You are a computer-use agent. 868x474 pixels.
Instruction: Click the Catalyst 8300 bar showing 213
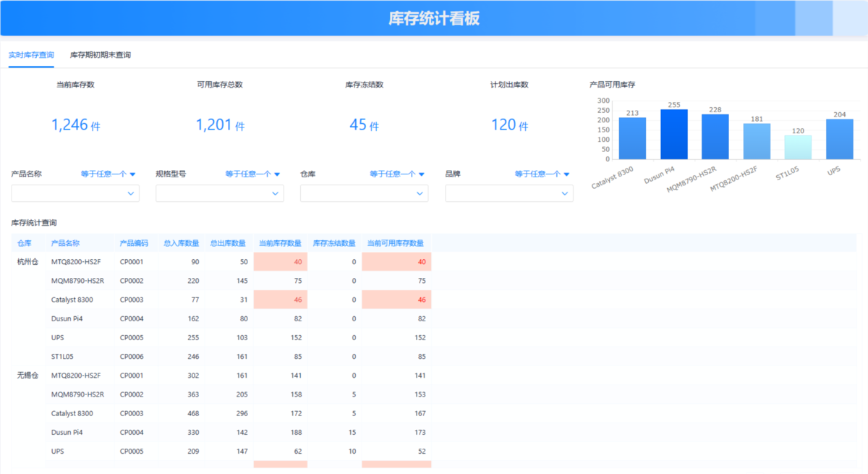click(633, 138)
